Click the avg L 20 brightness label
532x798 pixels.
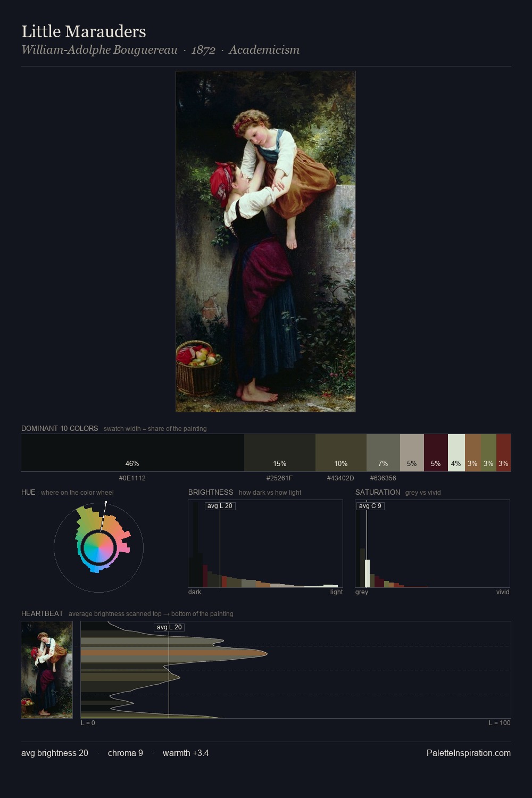(220, 506)
